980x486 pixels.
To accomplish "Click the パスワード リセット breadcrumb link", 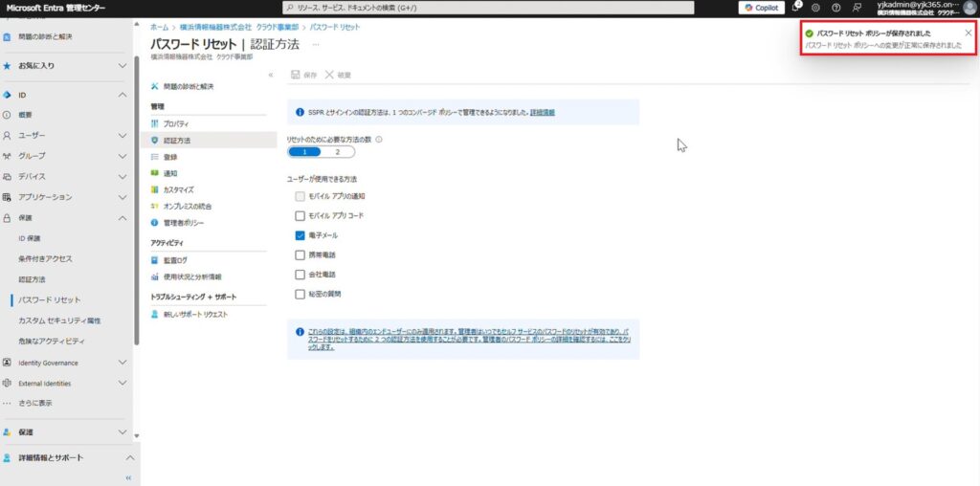I will point(335,28).
